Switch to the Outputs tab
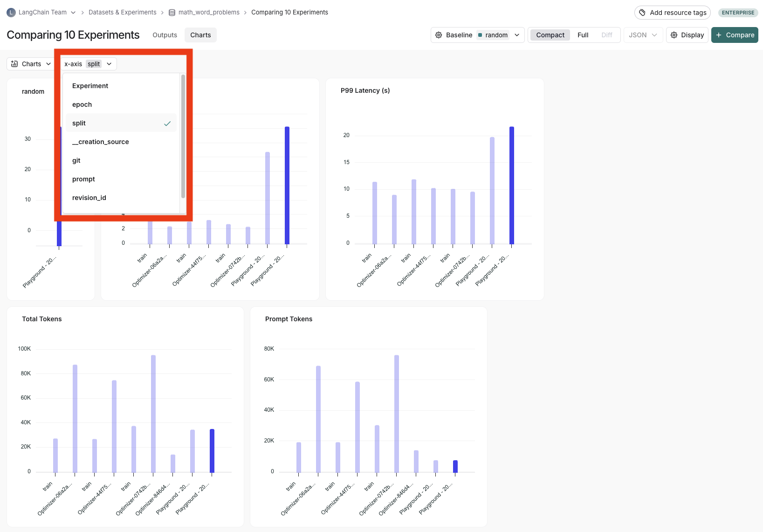This screenshot has height=532, width=763. tap(164, 35)
